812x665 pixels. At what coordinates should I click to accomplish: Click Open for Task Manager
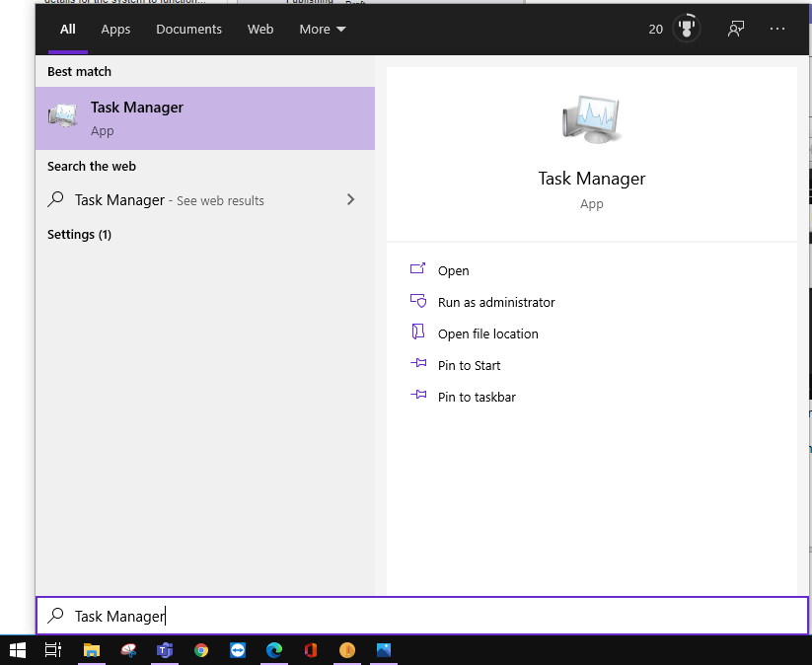453,271
